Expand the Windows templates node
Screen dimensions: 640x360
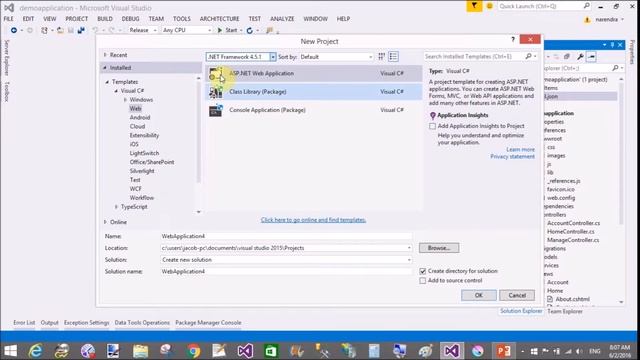click(x=125, y=100)
